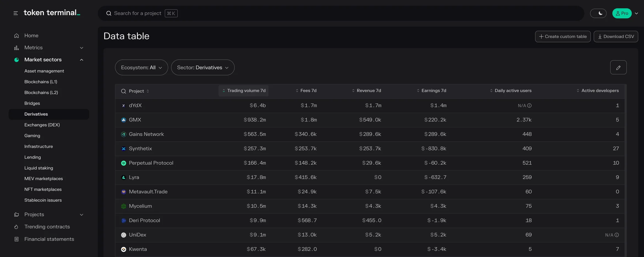Open the hamburger sidebar menu icon

[x=16, y=13]
